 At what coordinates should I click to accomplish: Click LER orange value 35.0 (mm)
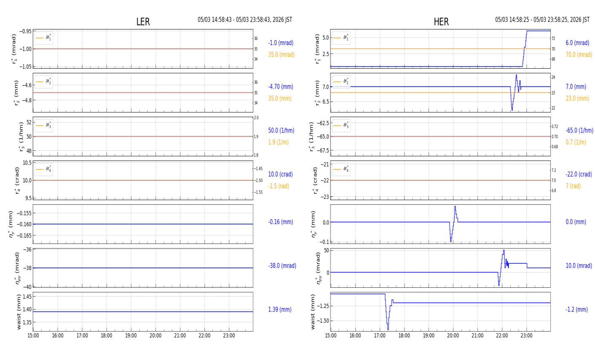click(280, 99)
